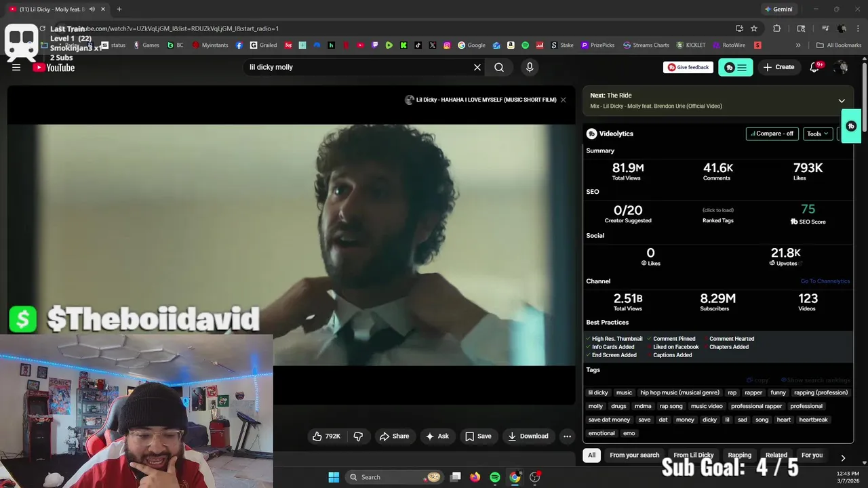The width and height of the screenshot is (868, 488).
Task: Click the 'professional rapper' tag
Action: coord(756,406)
